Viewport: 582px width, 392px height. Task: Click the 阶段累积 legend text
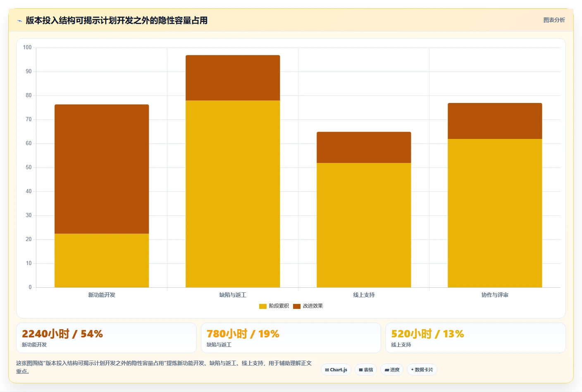[279, 306]
